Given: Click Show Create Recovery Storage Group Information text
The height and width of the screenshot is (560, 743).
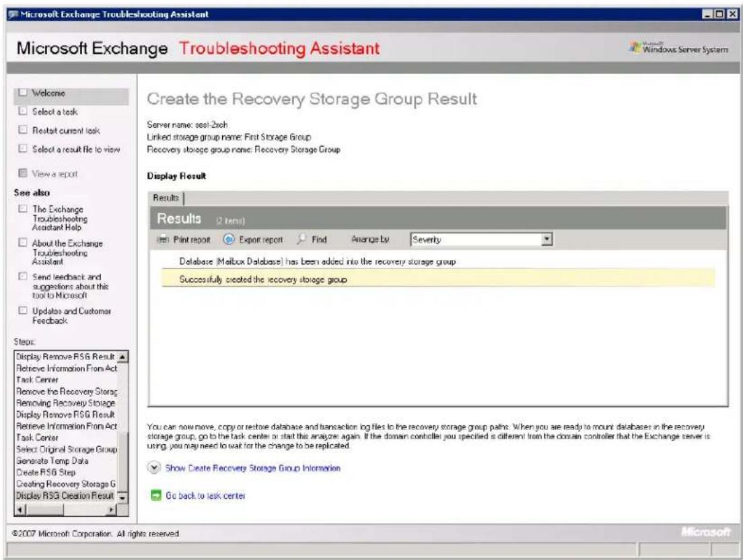Looking at the screenshot, I should 252,468.
